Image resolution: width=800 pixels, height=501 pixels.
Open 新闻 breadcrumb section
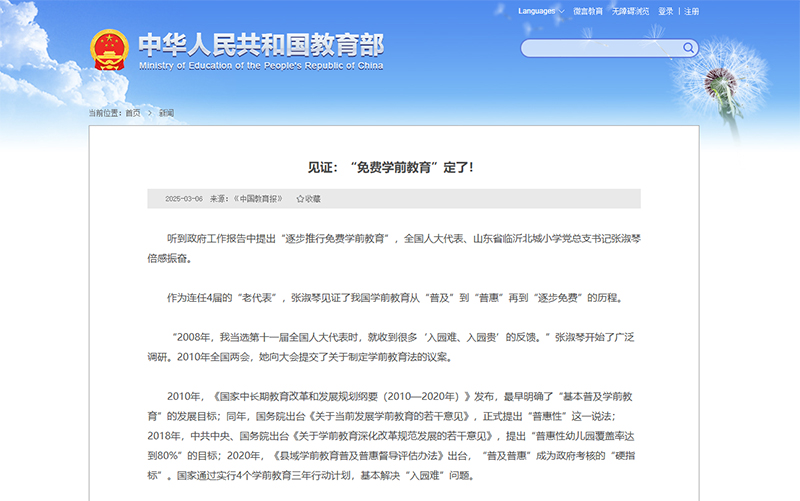(x=166, y=113)
